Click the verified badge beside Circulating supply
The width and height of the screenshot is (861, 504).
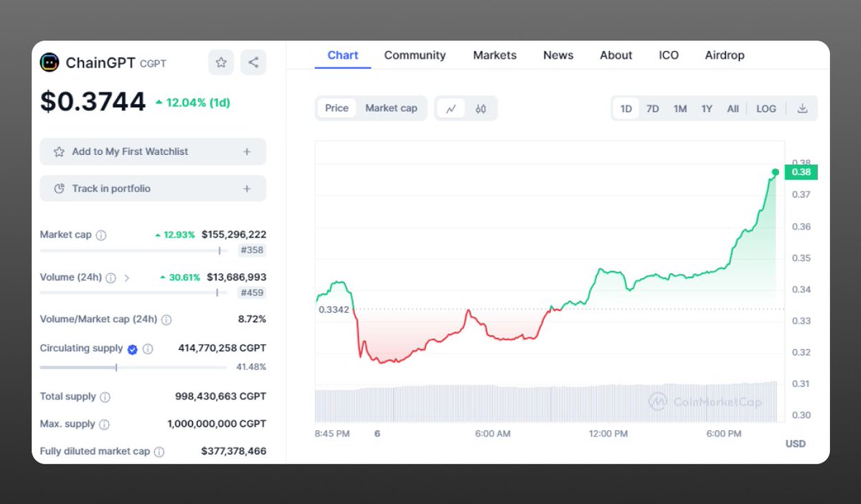pos(131,348)
